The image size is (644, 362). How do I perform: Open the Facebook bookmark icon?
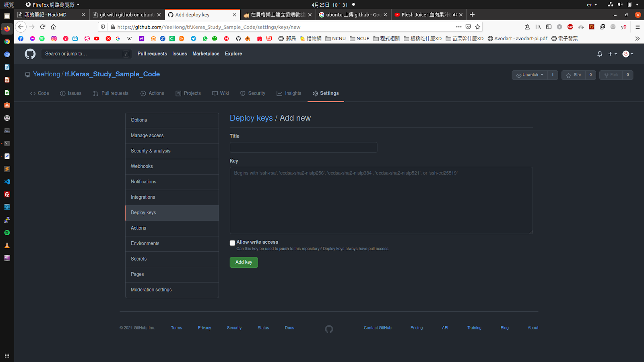tap(21, 39)
